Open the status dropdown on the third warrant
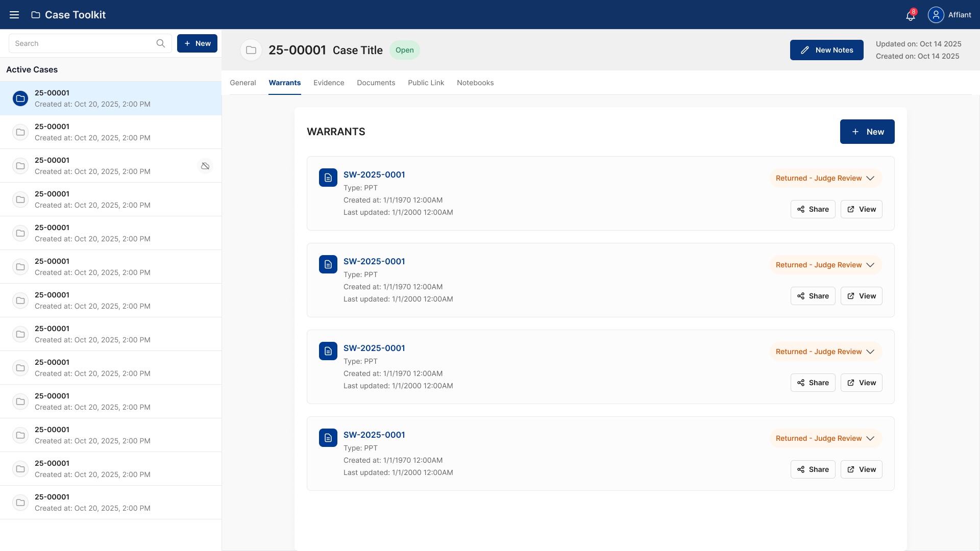The image size is (980, 551). 871,352
